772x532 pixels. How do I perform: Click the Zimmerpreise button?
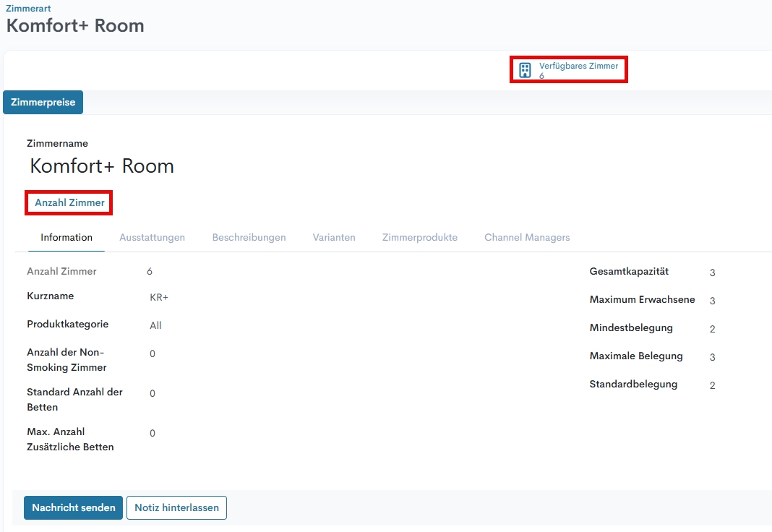click(43, 103)
